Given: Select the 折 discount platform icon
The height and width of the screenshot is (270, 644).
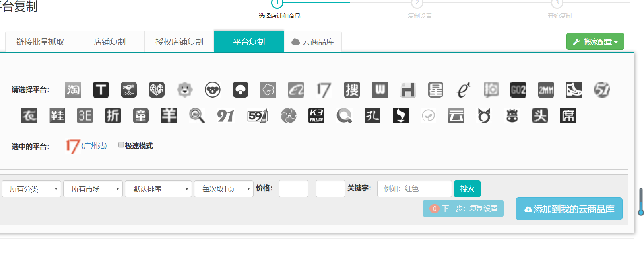Looking at the screenshot, I should (x=113, y=115).
